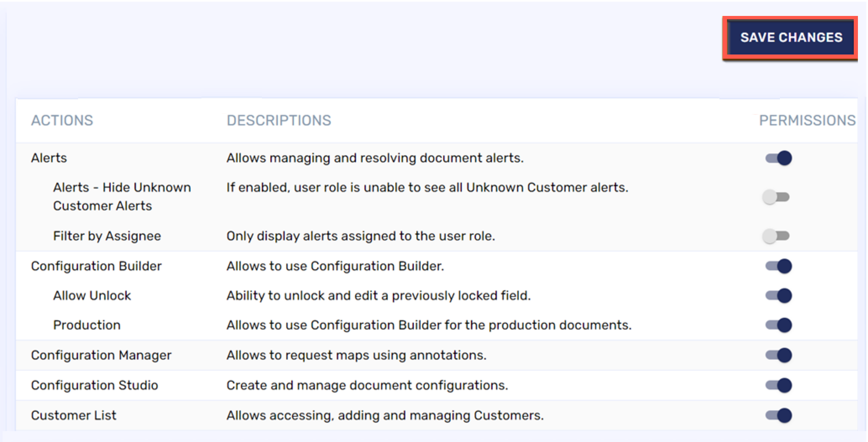Click the Allow Unlock description text

coord(378,295)
